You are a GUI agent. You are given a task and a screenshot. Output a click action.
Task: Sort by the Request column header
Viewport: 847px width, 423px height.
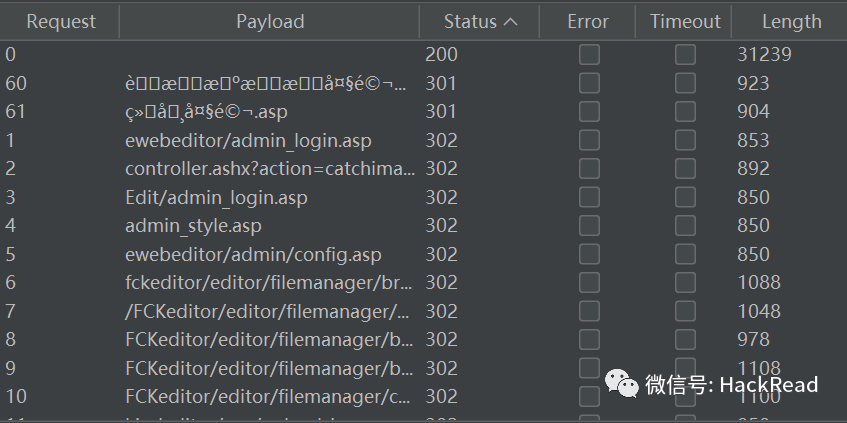(60, 22)
